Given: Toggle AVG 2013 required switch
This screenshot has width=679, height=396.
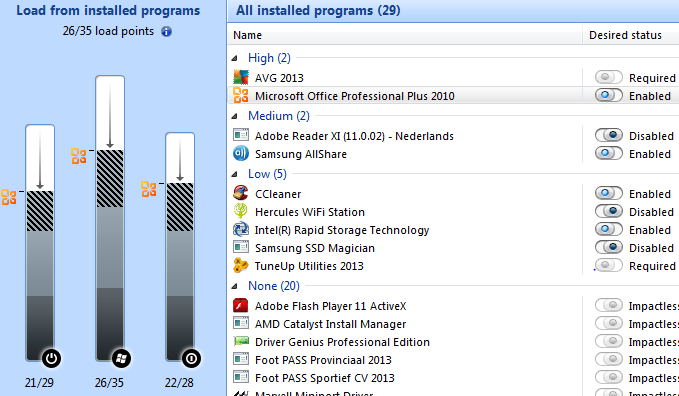Looking at the screenshot, I should coord(608,78).
